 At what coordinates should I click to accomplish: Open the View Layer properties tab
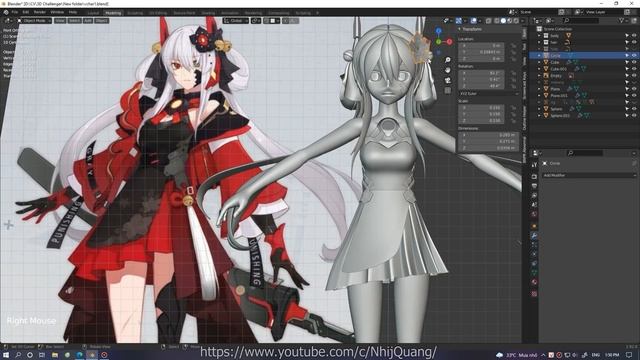(534, 196)
